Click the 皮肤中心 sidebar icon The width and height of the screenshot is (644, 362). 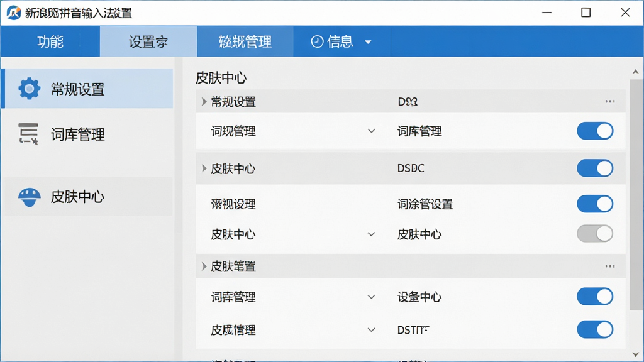(29, 197)
